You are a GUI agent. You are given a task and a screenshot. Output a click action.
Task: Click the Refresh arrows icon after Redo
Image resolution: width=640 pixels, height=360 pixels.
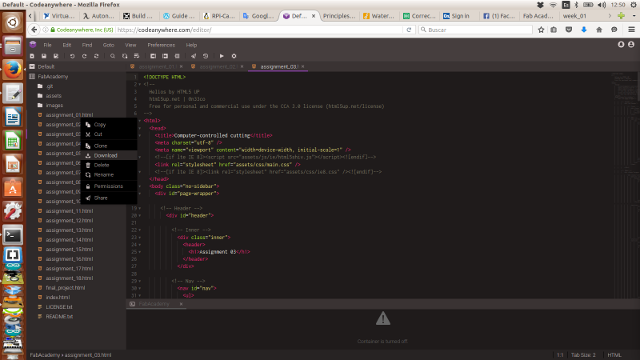point(96,56)
